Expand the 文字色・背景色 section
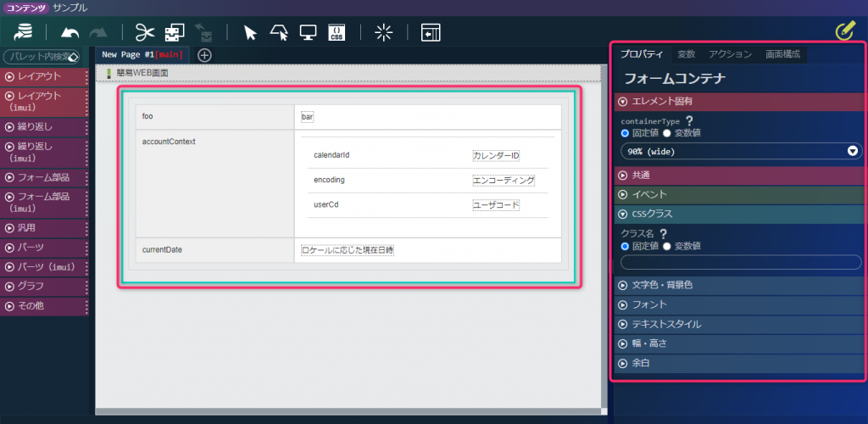Viewport: 868px width, 424px height. [x=739, y=286]
